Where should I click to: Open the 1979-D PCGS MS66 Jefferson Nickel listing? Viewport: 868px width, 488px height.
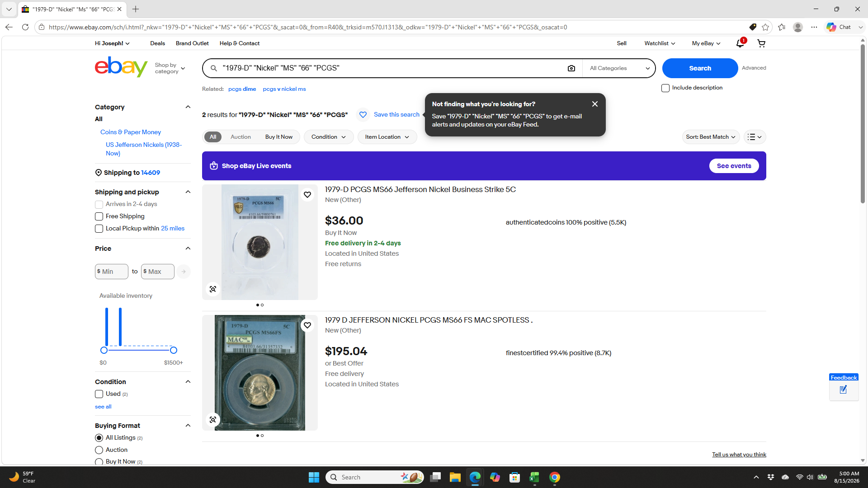pyautogui.click(x=420, y=190)
